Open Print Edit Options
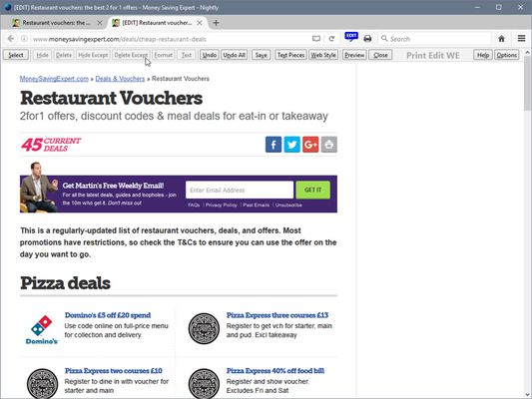532x399 pixels. point(507,55)
